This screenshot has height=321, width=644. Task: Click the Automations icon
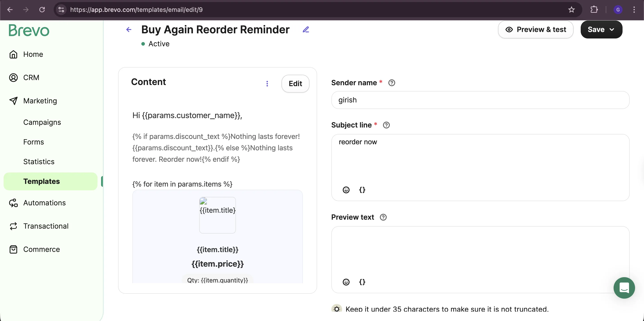tap(13, 203)
